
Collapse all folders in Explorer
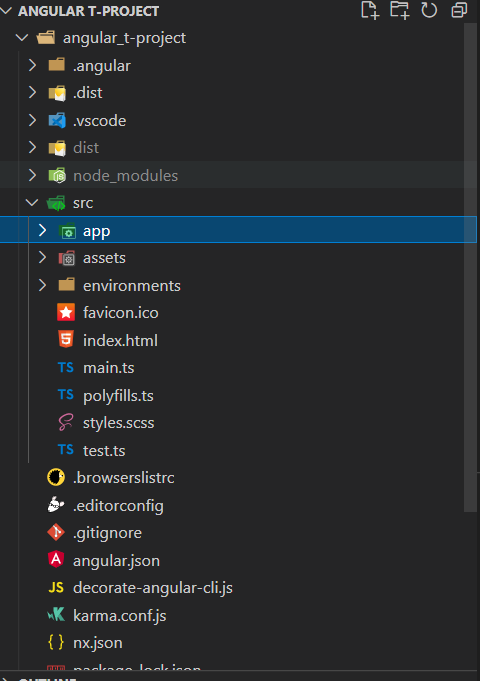(x=459, y=10)
